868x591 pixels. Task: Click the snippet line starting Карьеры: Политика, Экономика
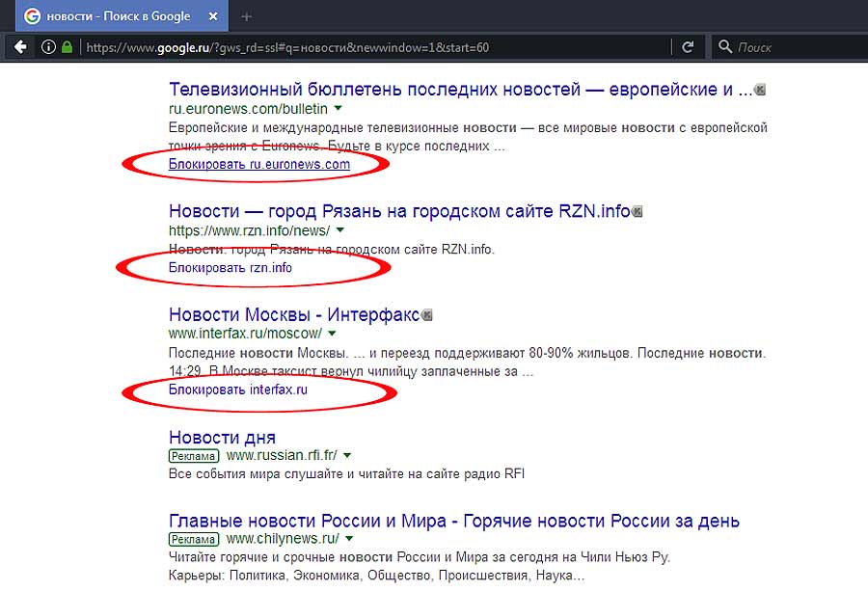point(376,576)
